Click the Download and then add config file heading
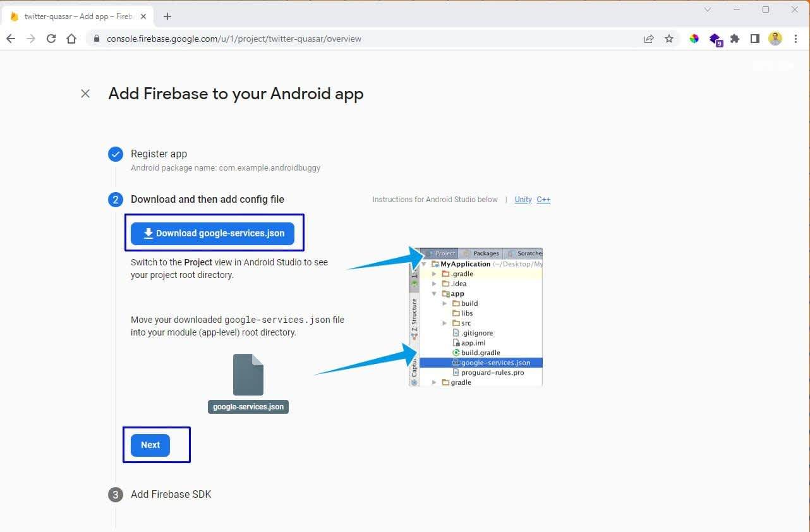Image resolution: width=810 pixels, height=532 pixels. coord(207,200)
